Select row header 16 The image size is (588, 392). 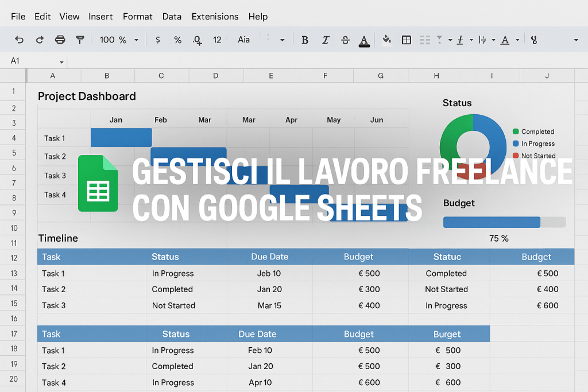point(14,319)
